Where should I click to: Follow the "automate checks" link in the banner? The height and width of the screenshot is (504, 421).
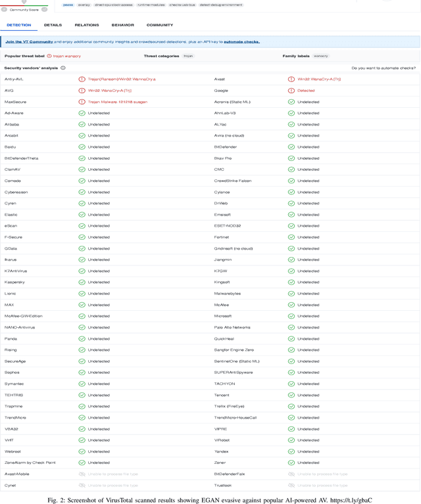pos(241,41)
